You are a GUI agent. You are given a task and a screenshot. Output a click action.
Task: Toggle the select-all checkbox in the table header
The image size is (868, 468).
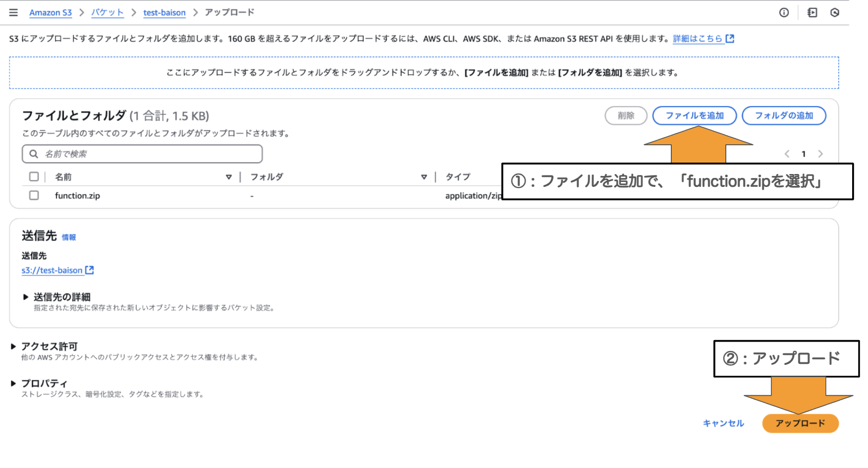coord(34,176)
